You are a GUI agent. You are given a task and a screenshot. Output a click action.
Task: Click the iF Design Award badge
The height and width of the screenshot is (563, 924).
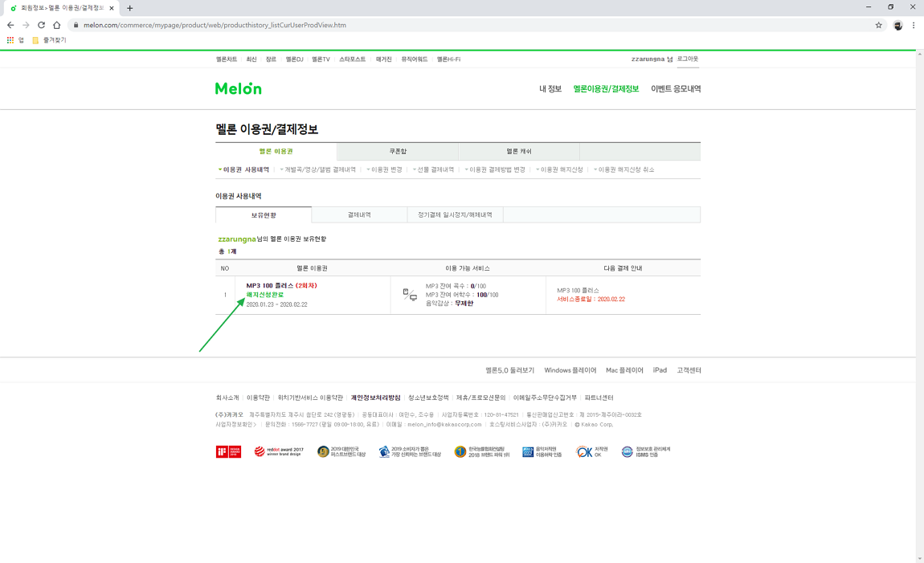point(228,451)
